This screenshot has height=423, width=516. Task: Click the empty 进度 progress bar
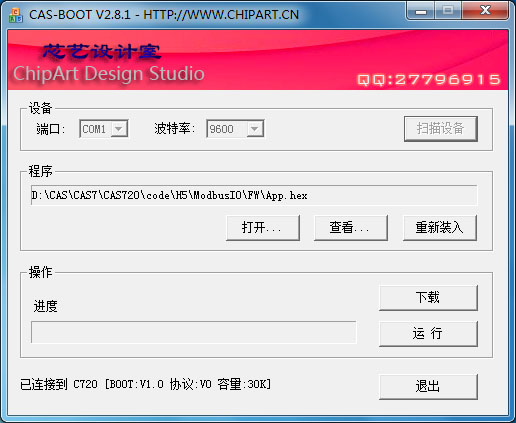(x=194, y=332)
